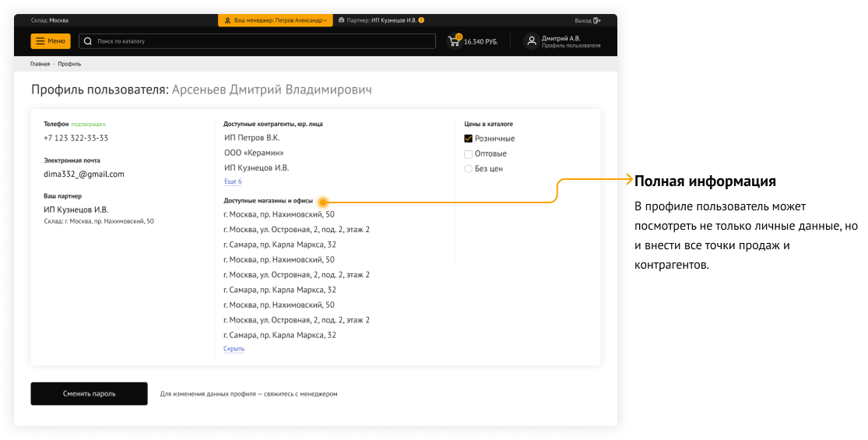Click the logout door icon

[x=597, y=20]
